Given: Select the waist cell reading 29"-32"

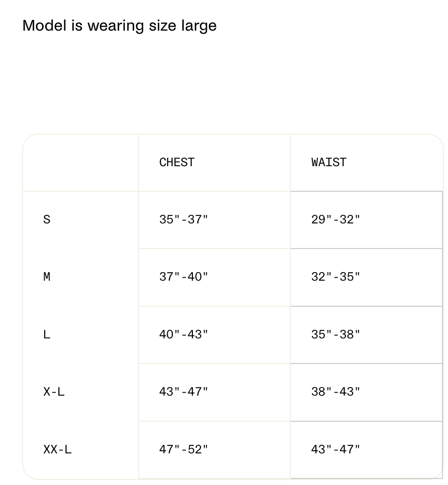Looking at the screenshot, I should click(x=367, y=220).
